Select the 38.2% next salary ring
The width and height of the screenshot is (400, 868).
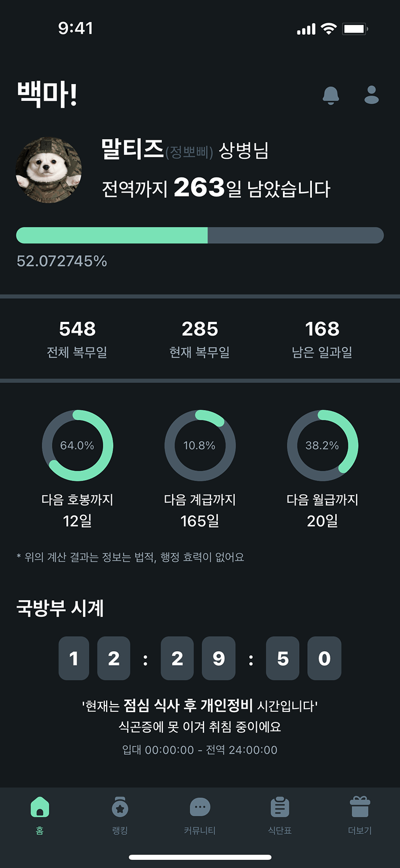click(x=322, y=445)
